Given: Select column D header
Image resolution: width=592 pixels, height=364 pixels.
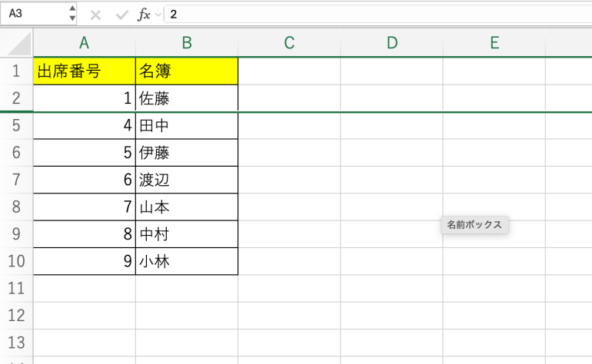Looking at the screenshot, I should coord(391,43).
